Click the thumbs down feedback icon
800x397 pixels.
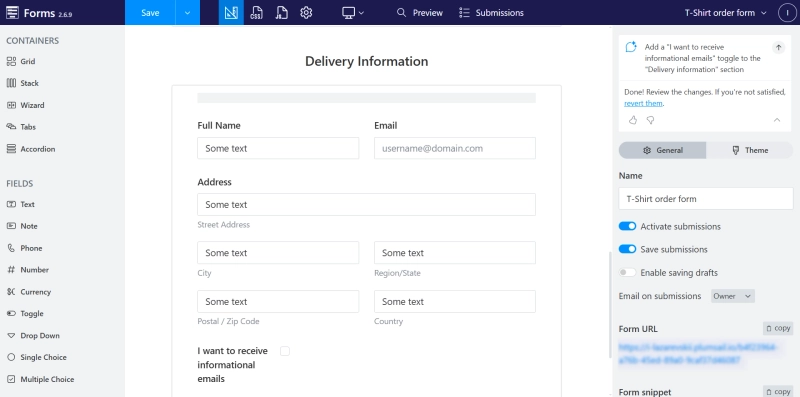pyautogui.click(x=651, y=120)
